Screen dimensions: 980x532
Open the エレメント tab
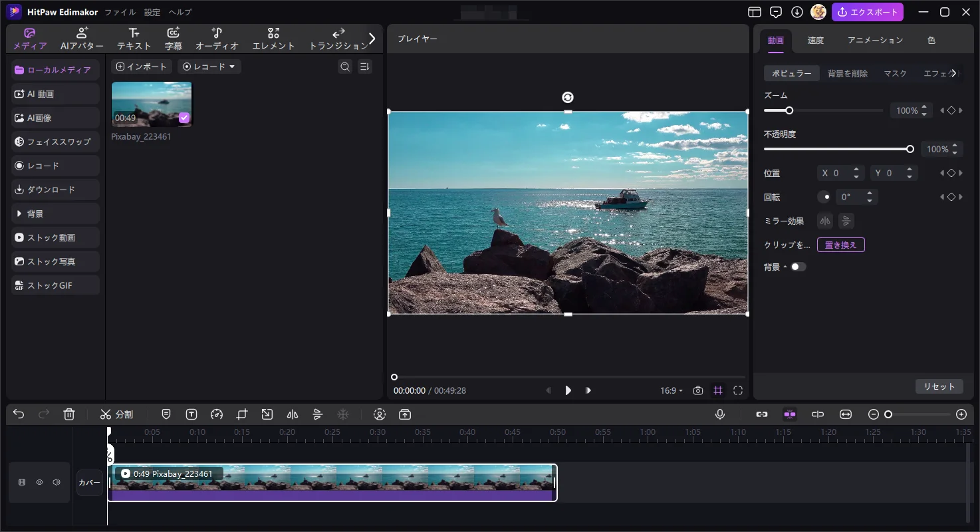click(x=273, y=39)
